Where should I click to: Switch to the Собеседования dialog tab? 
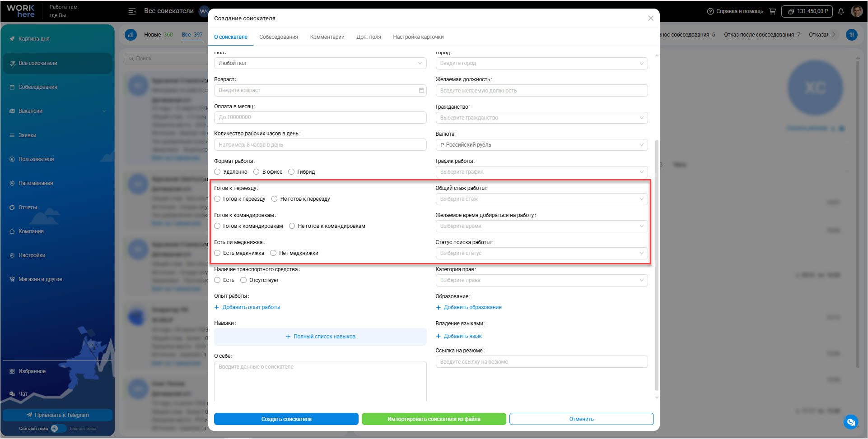pyautogui.click(x=279, y=37)
